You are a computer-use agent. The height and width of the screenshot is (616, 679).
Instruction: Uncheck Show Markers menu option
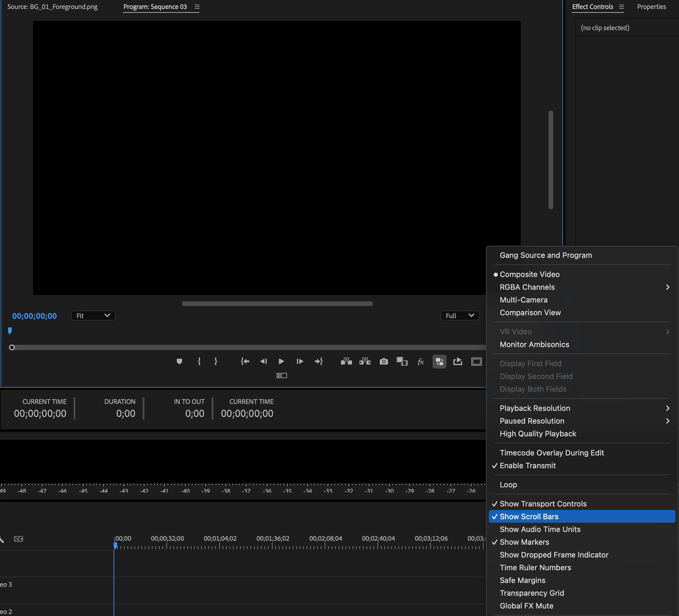pos(524,542)
